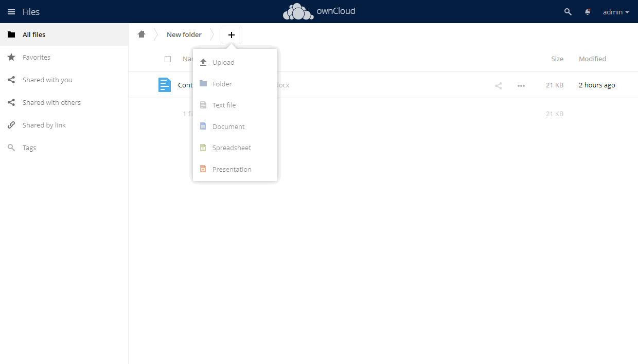Click the share icon for the file
The height and width of the screenshot is (364, 638).
tap(498, 85)
